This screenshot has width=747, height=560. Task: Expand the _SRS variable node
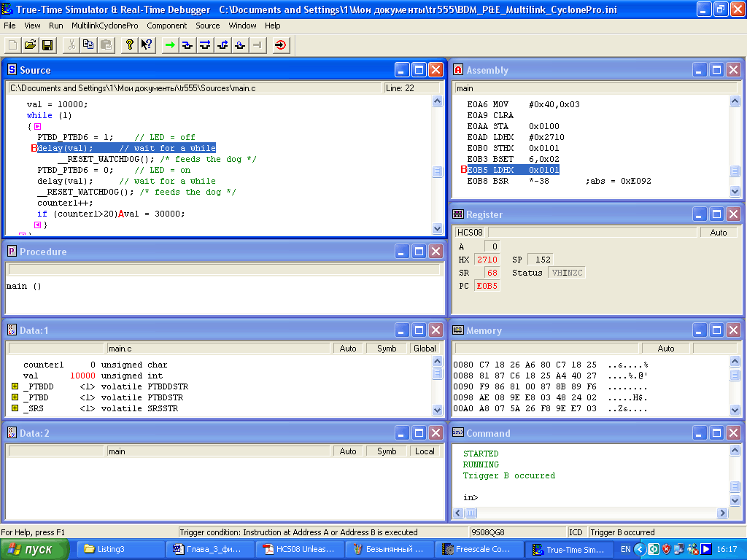15,408
